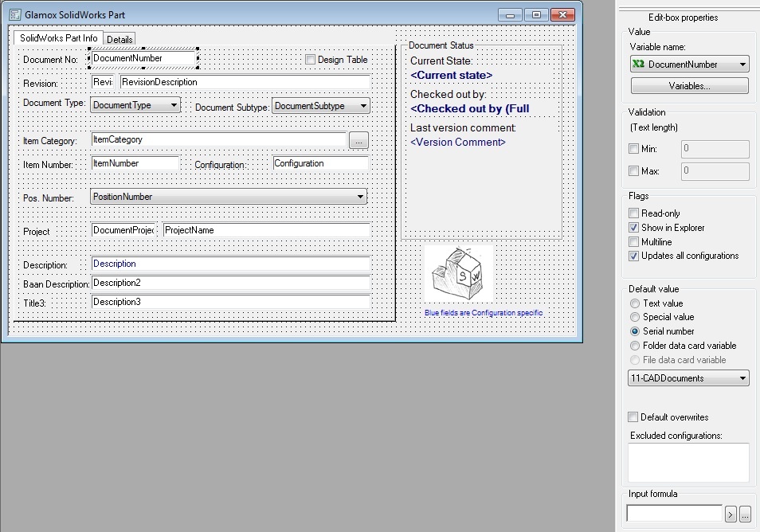Click the 'Blue fields are Configuration specific' note

(x=484, y=313)
